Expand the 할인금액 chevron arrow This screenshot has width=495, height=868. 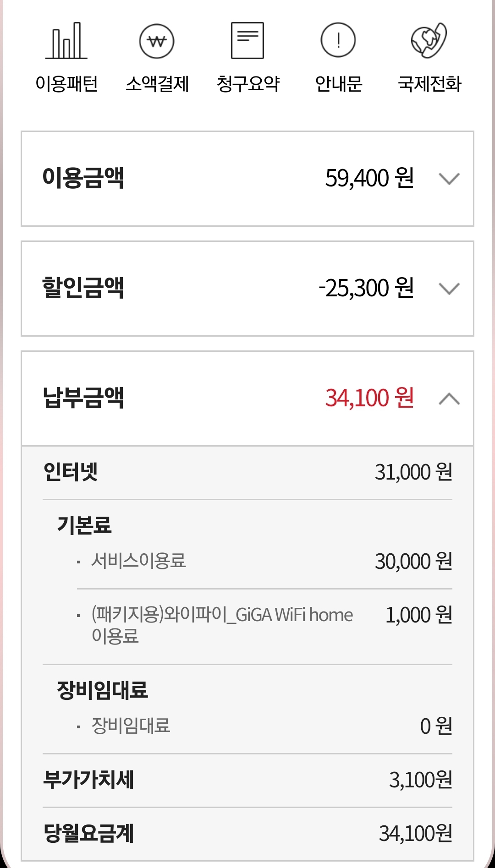449,288
